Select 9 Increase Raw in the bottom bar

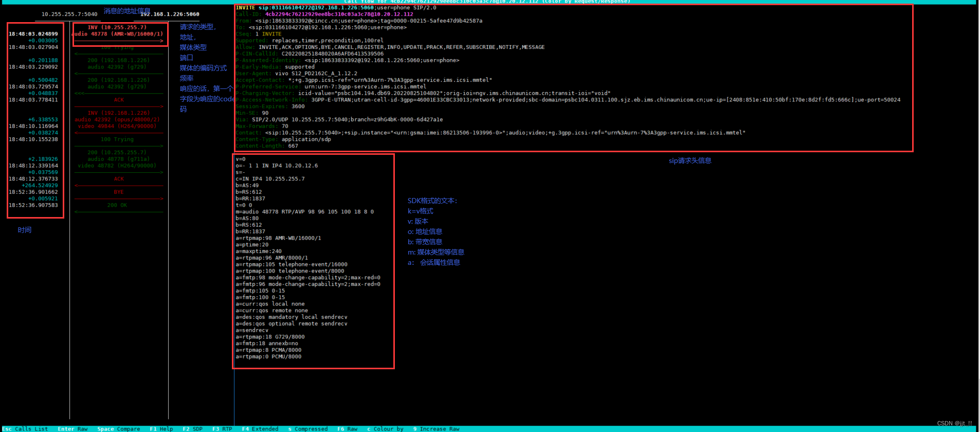pyautogui.click(x=436, y=429)
